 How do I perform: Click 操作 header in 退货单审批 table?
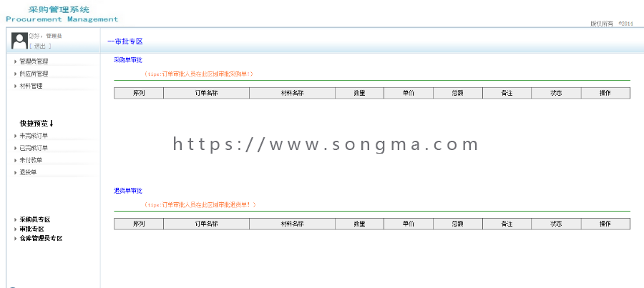(605, 224)
